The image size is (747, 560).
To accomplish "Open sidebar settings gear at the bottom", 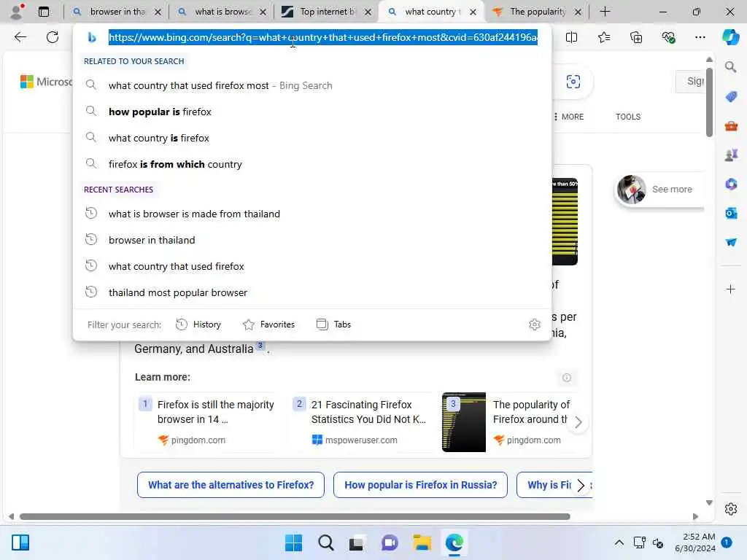I will [x=731, y=509].
